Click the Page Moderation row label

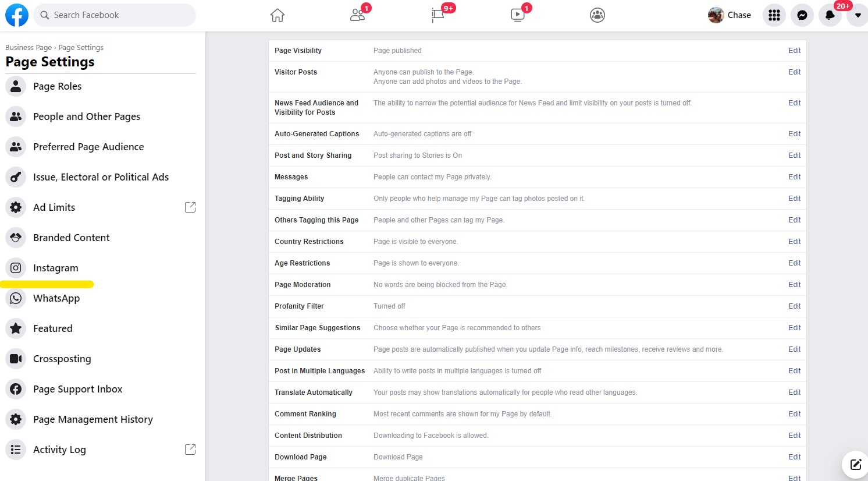click(x=303, y=285)
